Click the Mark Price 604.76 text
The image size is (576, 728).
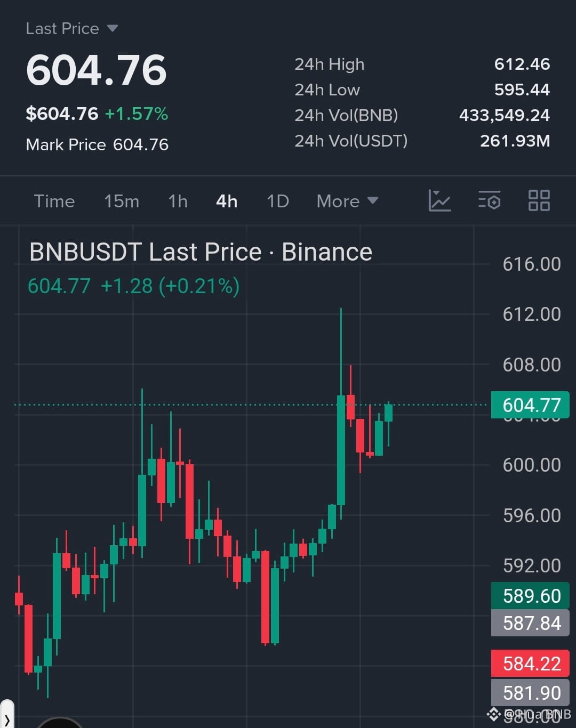point(97,144)
